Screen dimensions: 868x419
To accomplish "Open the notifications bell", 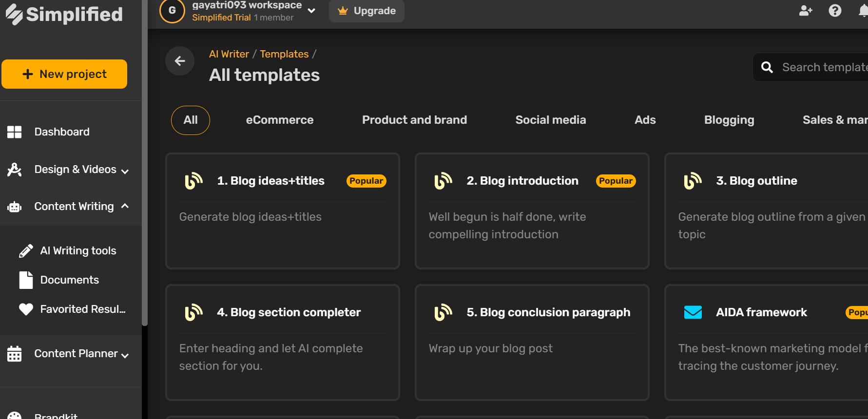I will (863, 11).
